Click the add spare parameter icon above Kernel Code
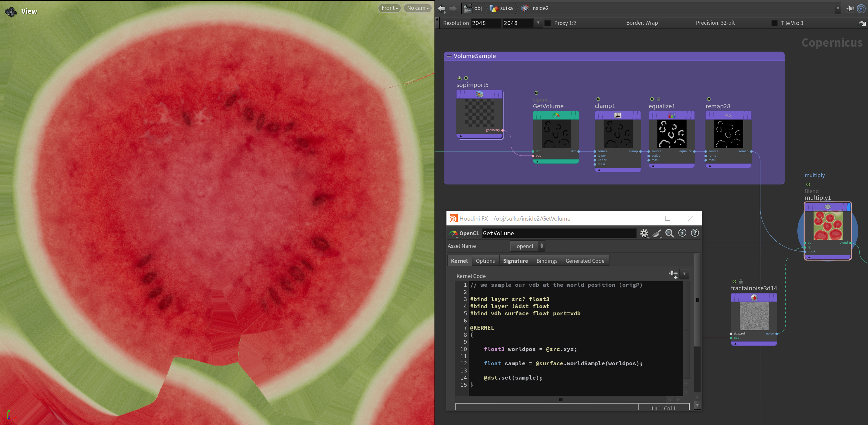Image resolution: width=868 pixels, height=425 pixels. coord(673,274)
